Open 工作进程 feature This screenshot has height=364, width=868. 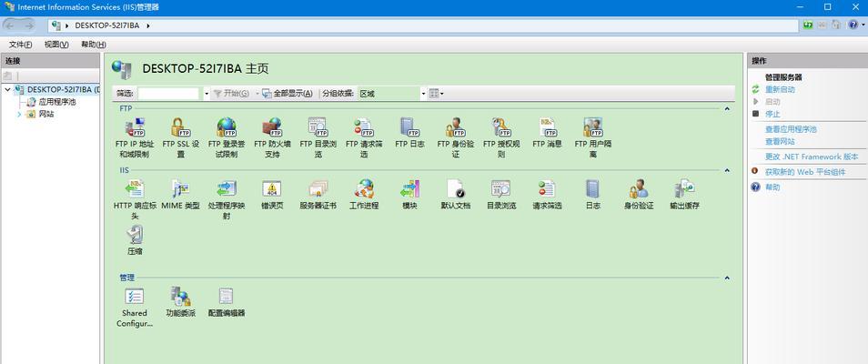[x=364, y=195]
